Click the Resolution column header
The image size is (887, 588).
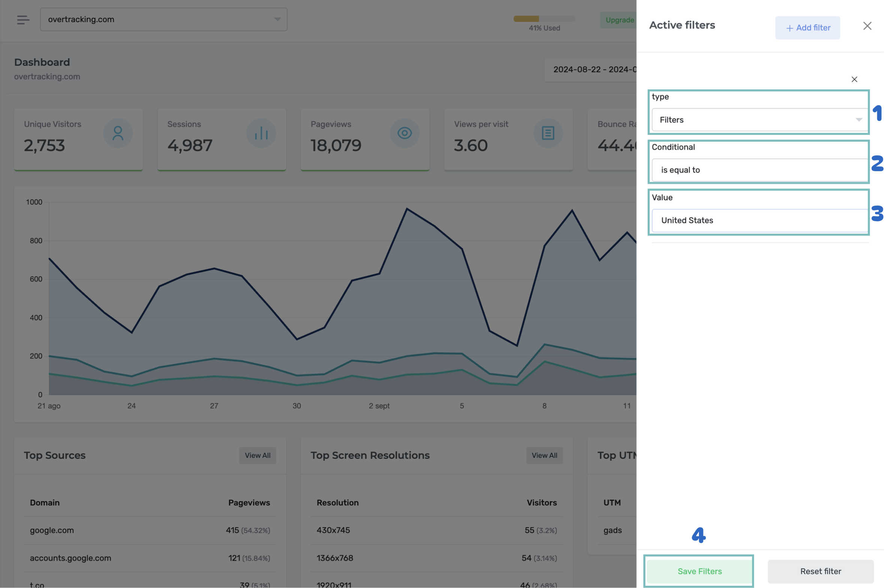337,503
